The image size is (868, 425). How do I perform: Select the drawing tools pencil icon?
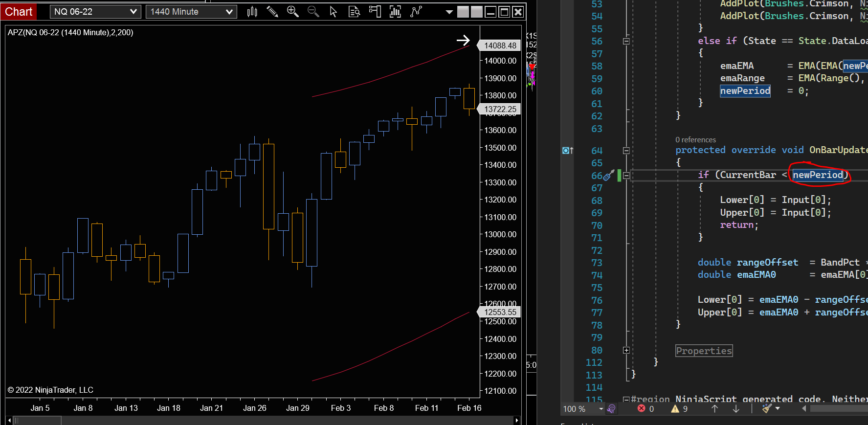click(x=272, y=12)
